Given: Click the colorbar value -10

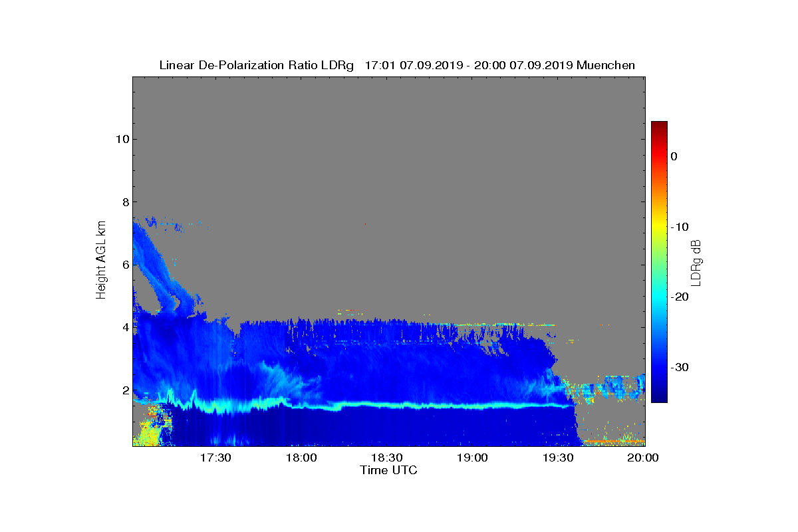Looking at the screenshot, I should [x=680, y=227].
